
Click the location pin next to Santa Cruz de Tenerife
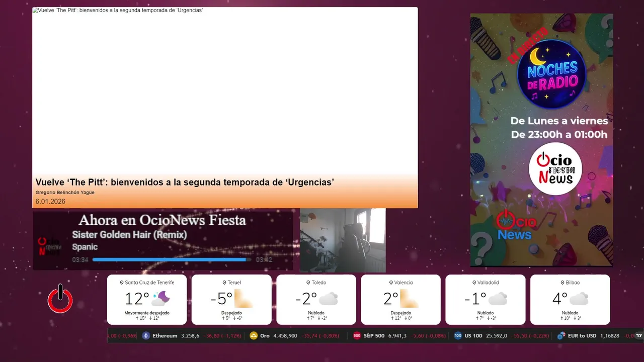point(122,283)
